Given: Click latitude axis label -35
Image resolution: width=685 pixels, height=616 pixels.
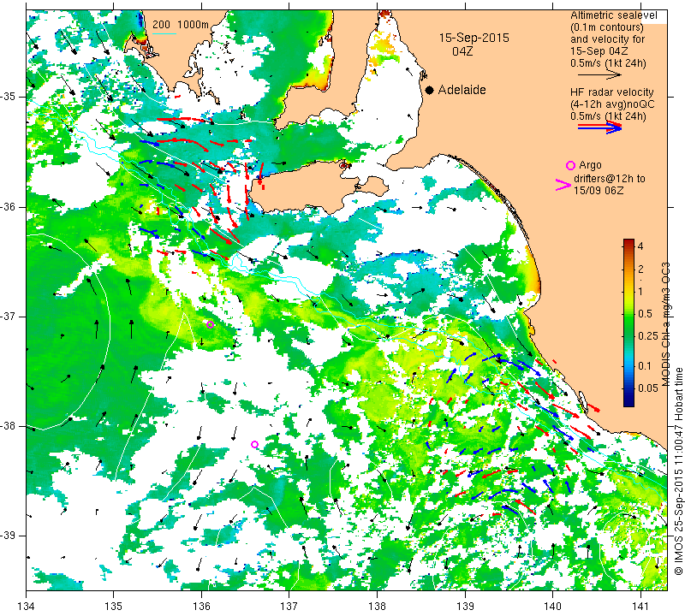Looking at the screenshot, I should (x=9, y=97).
